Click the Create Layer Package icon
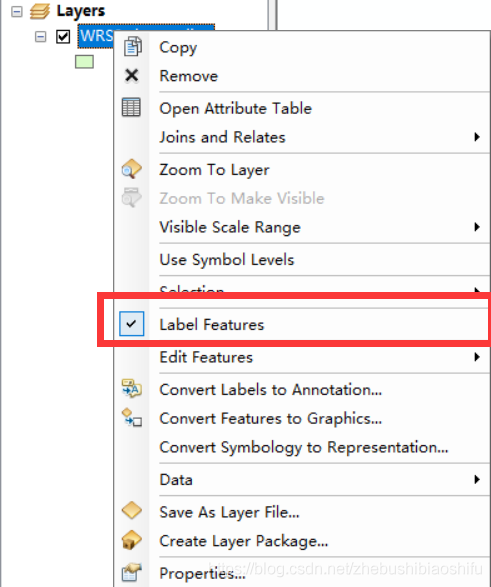The image size is (491, 587). point(131,540)
